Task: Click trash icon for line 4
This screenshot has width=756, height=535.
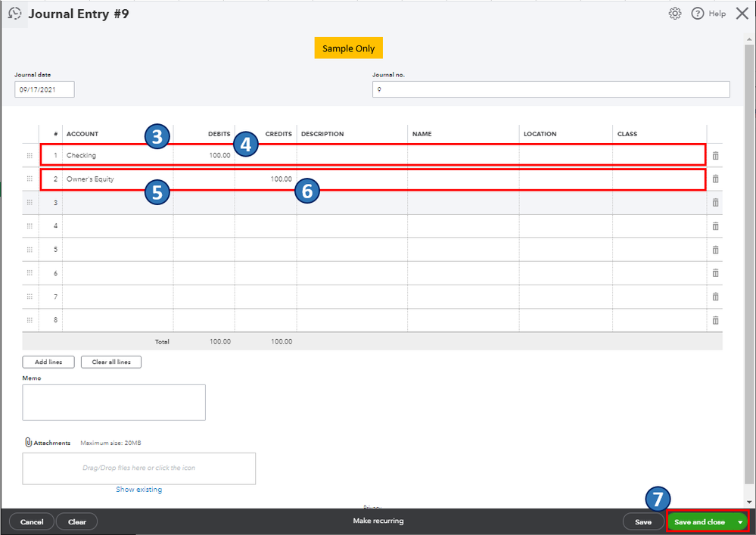Action: 715,226
